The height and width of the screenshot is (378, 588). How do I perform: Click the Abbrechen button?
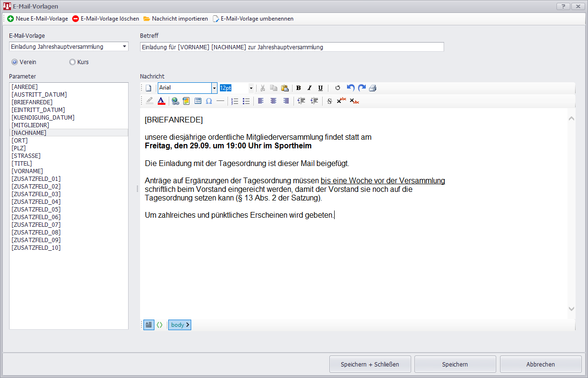click(x=540, y=364)
